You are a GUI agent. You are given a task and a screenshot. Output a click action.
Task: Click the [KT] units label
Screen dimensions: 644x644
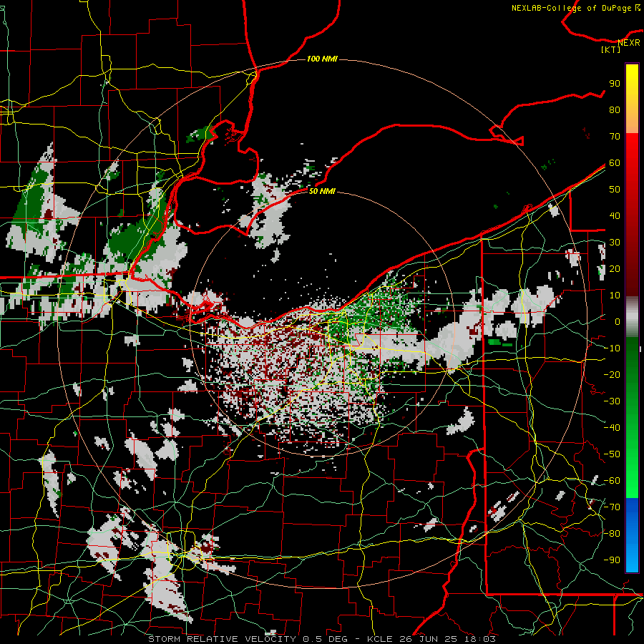[x=610, y=49]
